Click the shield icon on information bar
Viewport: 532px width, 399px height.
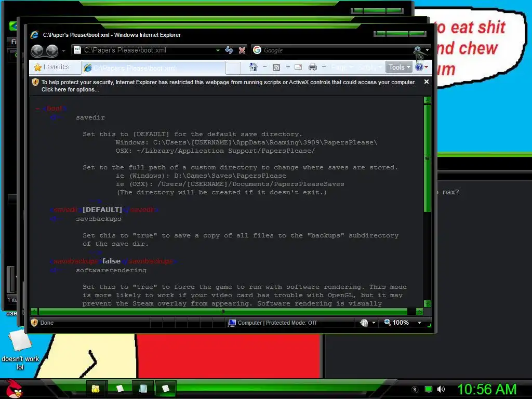pos(35,82)
